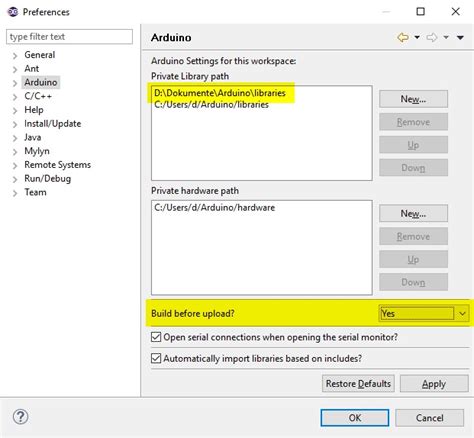The width and height of the screenshot is (474, 438).
Task: Expand the Run/Debug tree node
Action: point(15,179)
